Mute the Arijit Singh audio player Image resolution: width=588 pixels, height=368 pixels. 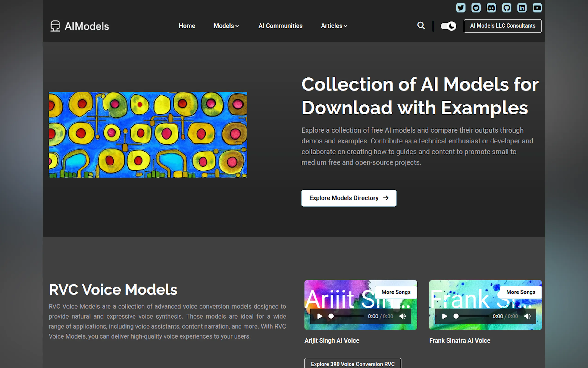tap(403, 316)
